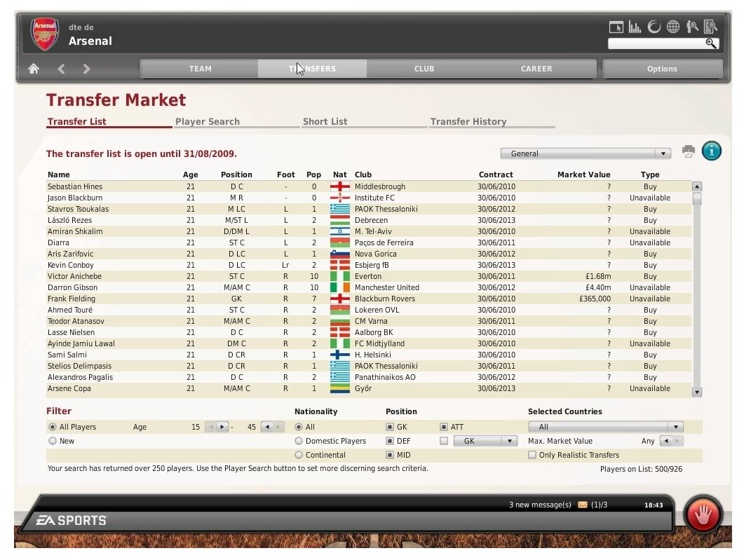The image size is (744, 560).
Task: Select the All Players radio button
Action: pos(52,427)
